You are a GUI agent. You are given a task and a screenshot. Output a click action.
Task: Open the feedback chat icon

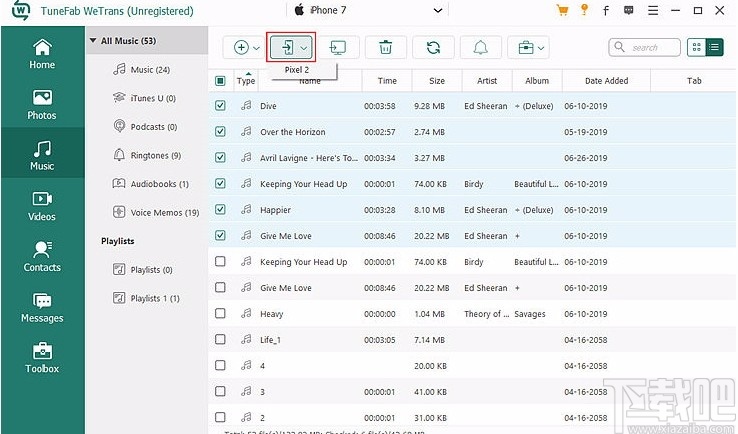[x=628, y=10]
